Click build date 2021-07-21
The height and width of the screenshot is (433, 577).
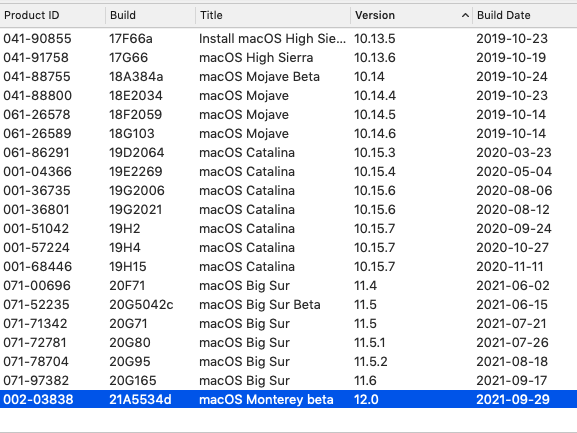[x=511, y=324]
